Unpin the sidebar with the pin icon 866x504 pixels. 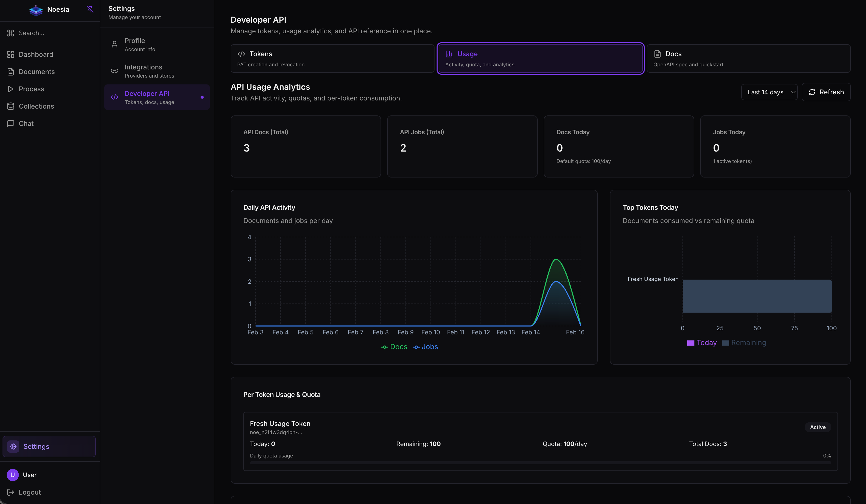90,9
